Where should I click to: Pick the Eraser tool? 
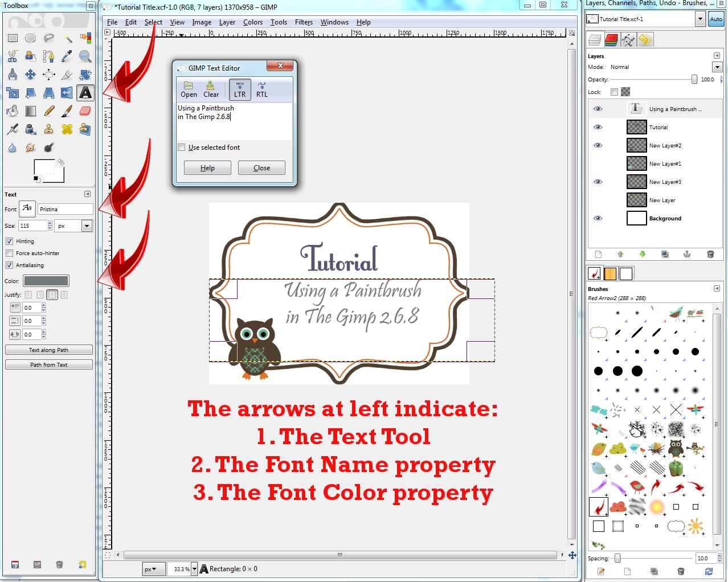coord(85,110)
